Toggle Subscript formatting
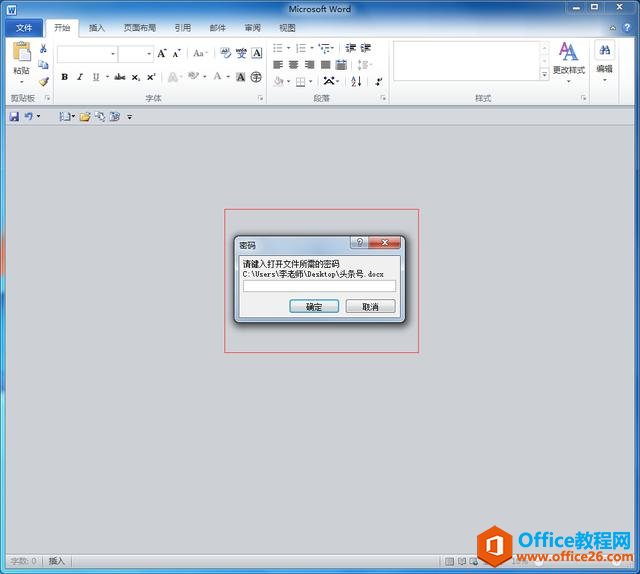Image resolution: width=640 pixels, height=574 pixels. pyautogui.click(x=136, y=77)
